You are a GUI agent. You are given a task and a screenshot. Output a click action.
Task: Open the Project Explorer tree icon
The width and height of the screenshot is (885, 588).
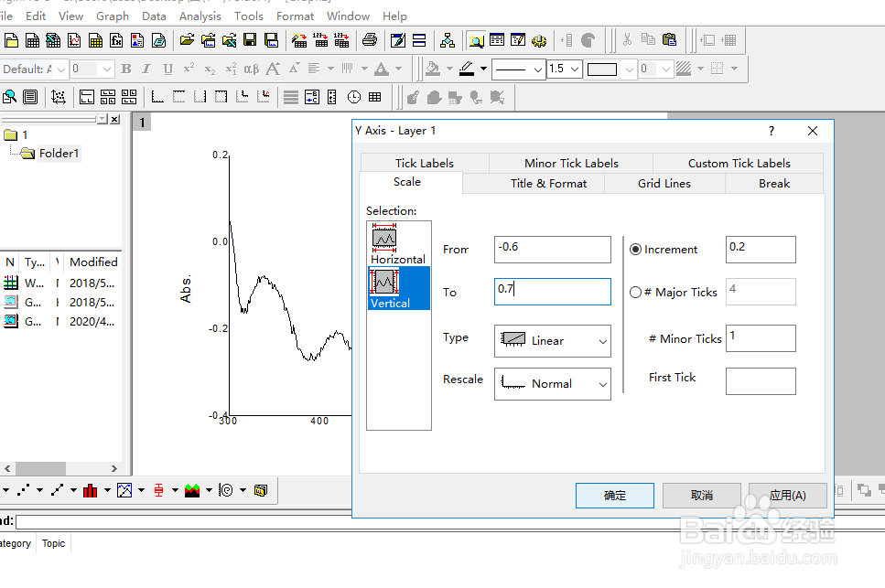[x=448, y=40]
